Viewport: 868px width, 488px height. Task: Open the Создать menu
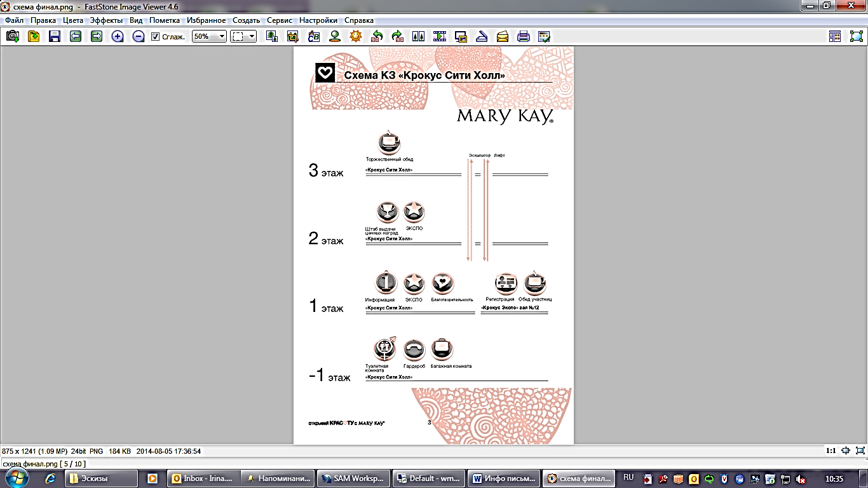tap(246, 20)
